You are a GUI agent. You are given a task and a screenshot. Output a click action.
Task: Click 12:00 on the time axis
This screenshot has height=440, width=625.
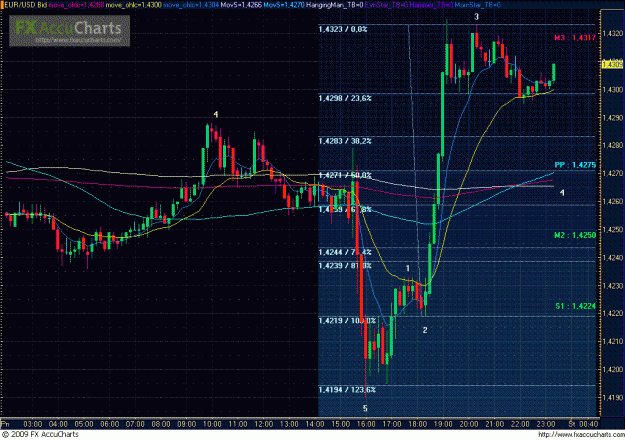(263, 424)
